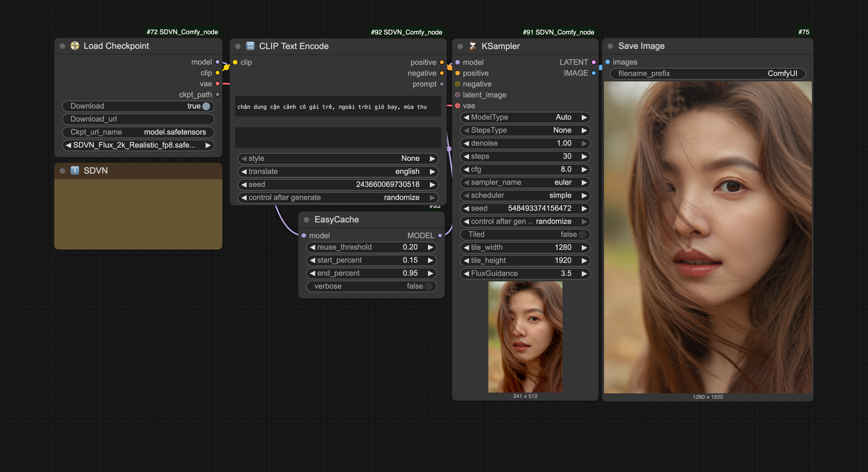Click CLIP Text Encode positive output socket
Image resolution: width=868 pixels, height=472 pixels.
[x=442, y=62]
